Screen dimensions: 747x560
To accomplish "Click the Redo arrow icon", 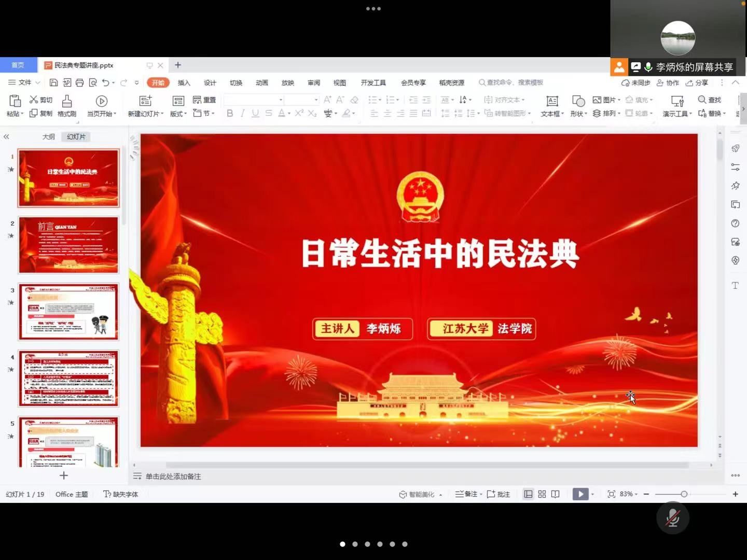I will (x=123, y=82).
